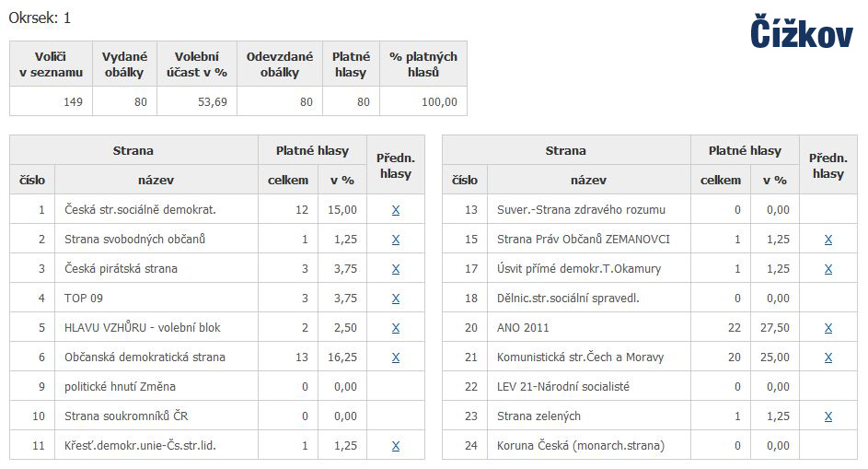The height and width of the screenshot is (469, 868).
Task: Click the ANO 2011 party name cell
Action: (589, 328)
